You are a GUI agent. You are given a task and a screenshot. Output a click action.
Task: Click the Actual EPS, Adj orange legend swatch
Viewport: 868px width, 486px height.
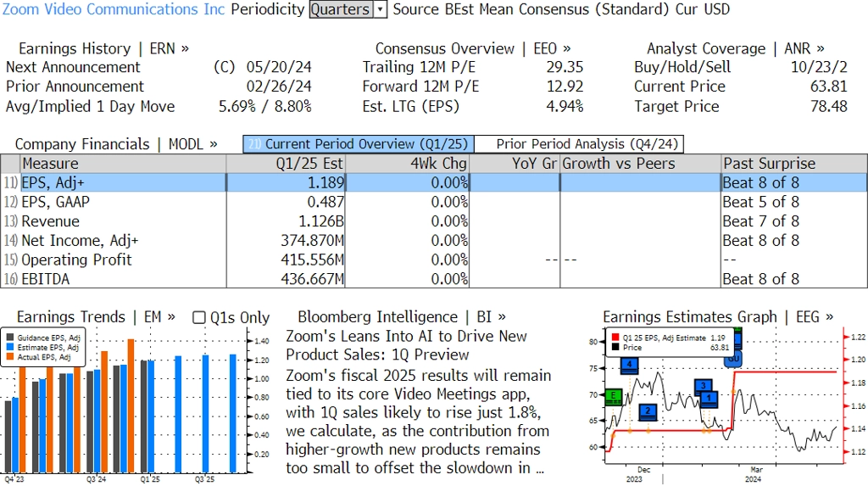coord(10,357)
